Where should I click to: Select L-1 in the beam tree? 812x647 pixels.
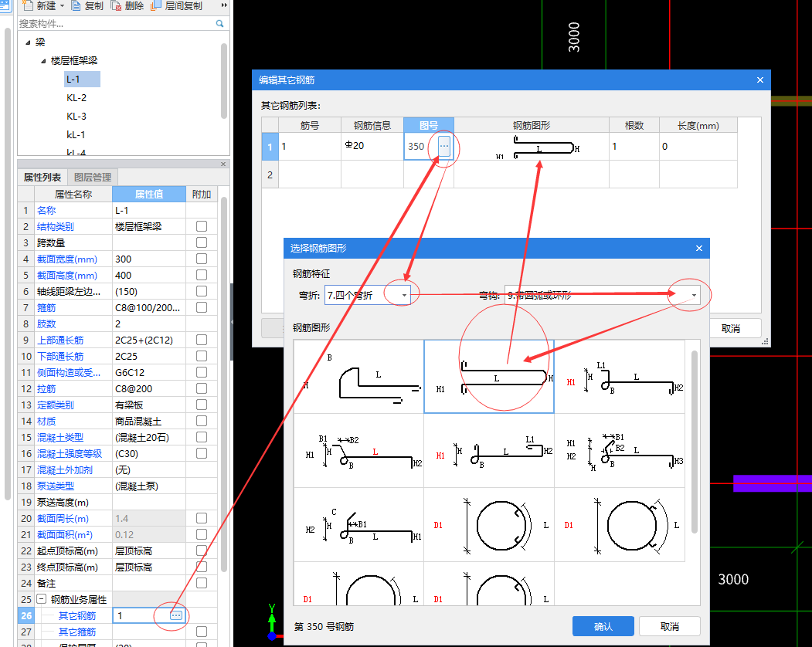81,80
